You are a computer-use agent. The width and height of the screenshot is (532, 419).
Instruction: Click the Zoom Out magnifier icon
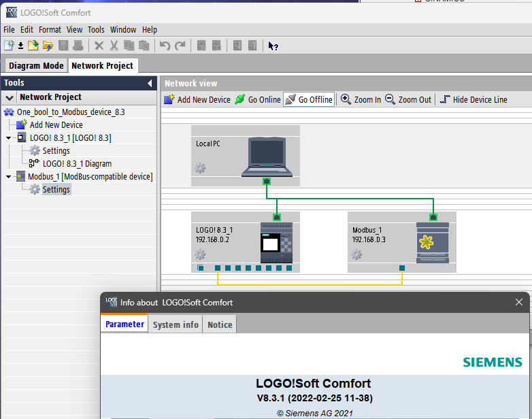click(390, 99)
